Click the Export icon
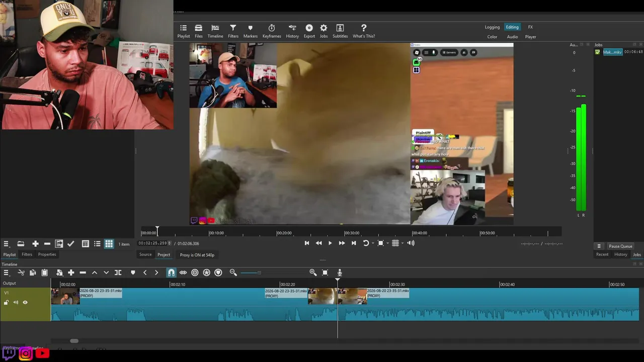644x362 pixels. coord(309,31)
